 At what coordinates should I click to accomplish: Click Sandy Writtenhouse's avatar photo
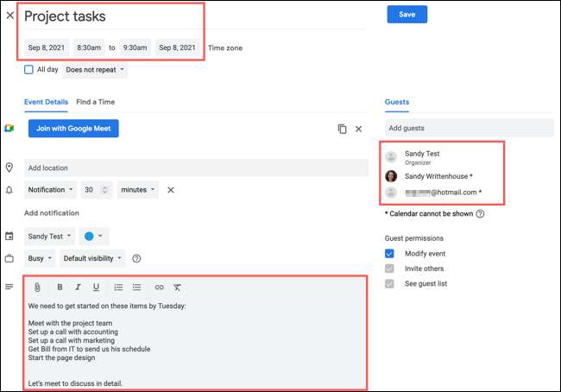click(x=391, y=176)
